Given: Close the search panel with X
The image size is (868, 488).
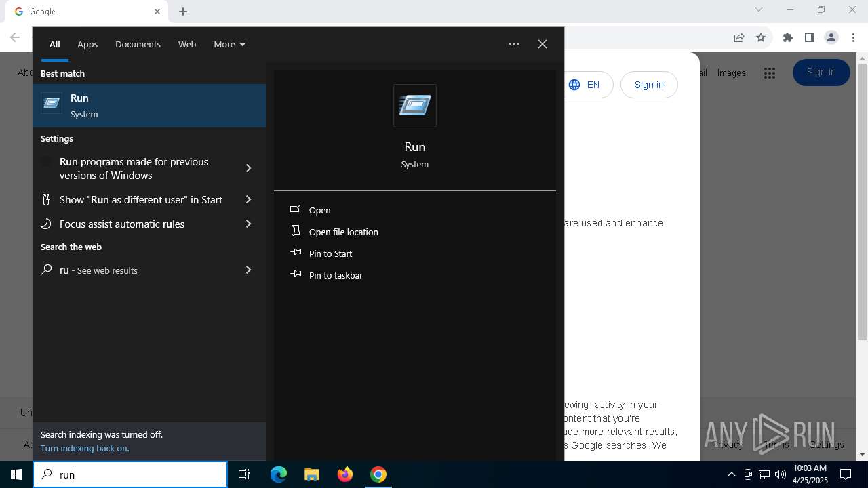Looking at the screenshot, I should pyautogui.click(x=542, y=44).
